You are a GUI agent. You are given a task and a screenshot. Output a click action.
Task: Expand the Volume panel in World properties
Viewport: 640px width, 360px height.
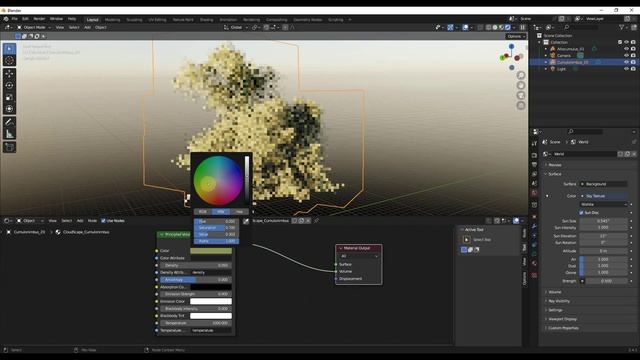pos(555,292)
